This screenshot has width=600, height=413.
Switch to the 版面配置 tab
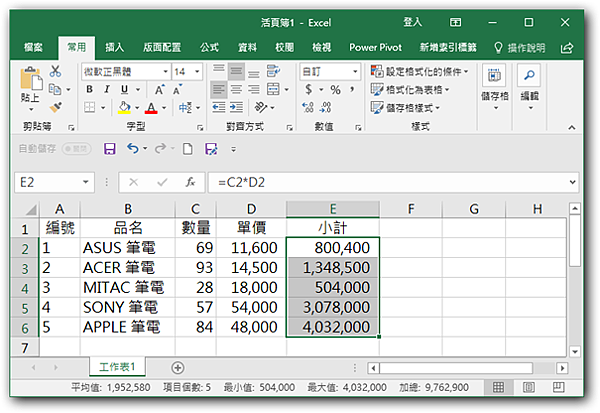pyautogui.click(x=162, y=47)
